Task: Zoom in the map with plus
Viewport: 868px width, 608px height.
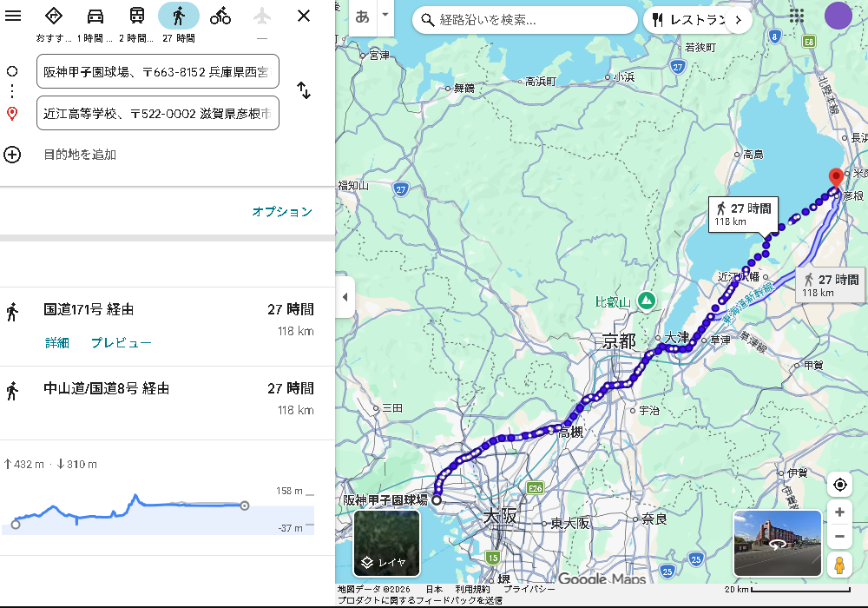Action: 839,512
